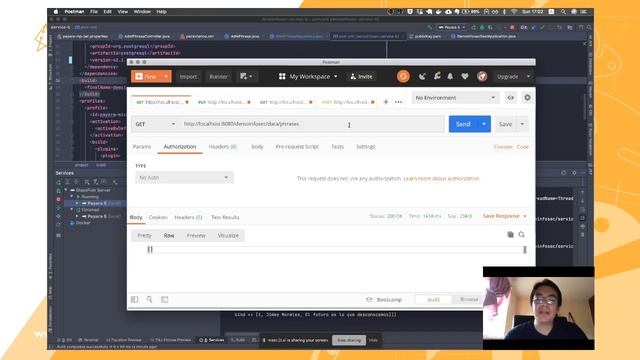Open the environment quick look eye icon

click(x=511, y=98)
